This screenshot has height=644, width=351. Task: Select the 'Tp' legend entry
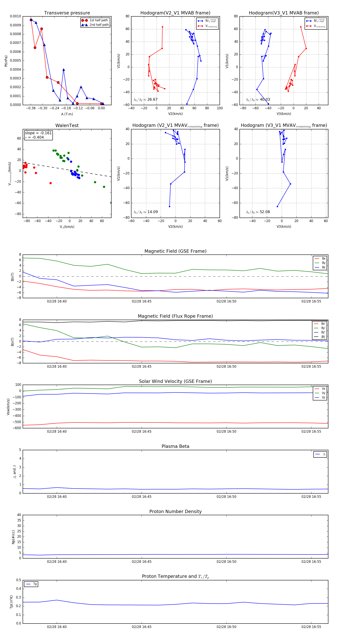coord(31,584)
